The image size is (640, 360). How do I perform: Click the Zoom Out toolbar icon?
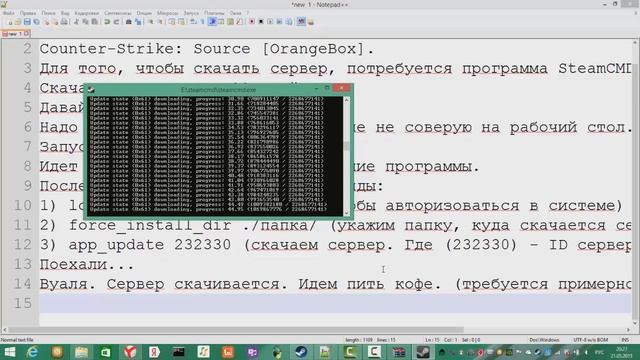coord(160,22)
